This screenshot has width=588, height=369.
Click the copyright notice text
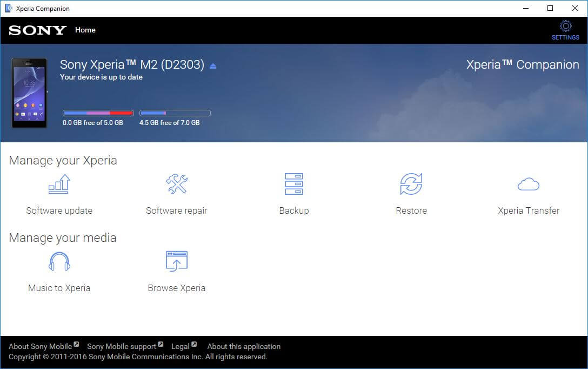click(138, 357)
